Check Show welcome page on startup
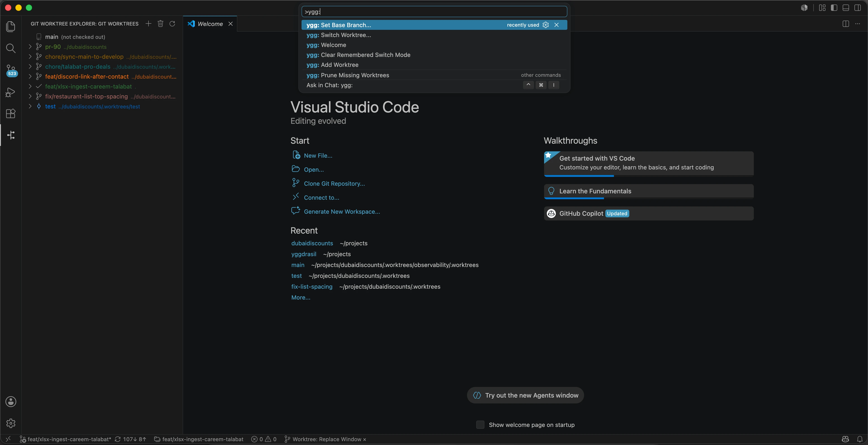Image resolution: width=868 pixels, height=445 pixels. [x=480, y=424]
